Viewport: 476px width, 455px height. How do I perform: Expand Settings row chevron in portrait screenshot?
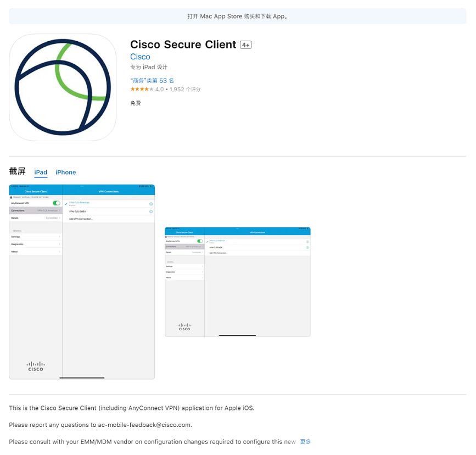pos(60,237)
